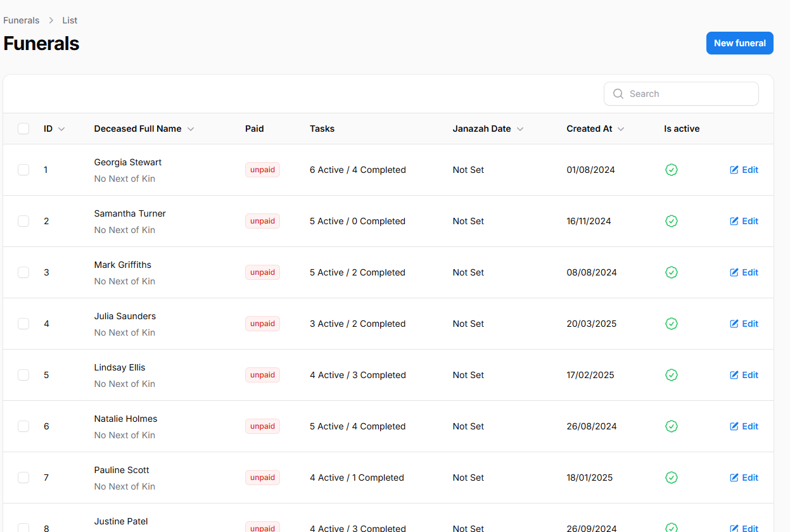
Task: Check the row checkbox for Georgia Stewart
Action: click(x=23, y=170)
